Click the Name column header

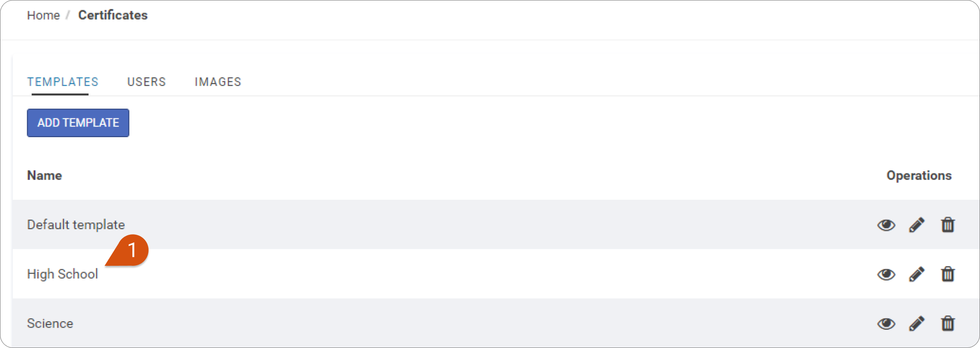click(44, 175)
